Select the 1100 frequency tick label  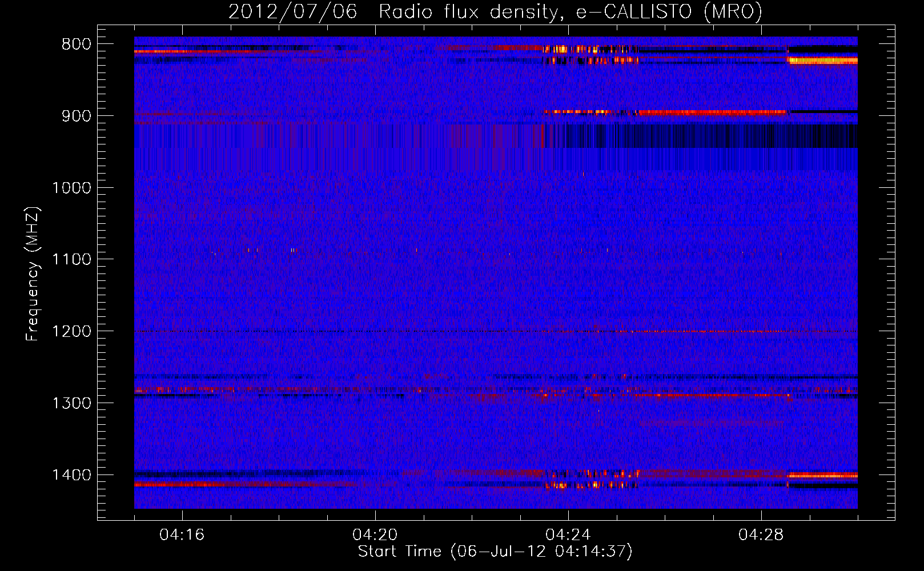point(71,259)
